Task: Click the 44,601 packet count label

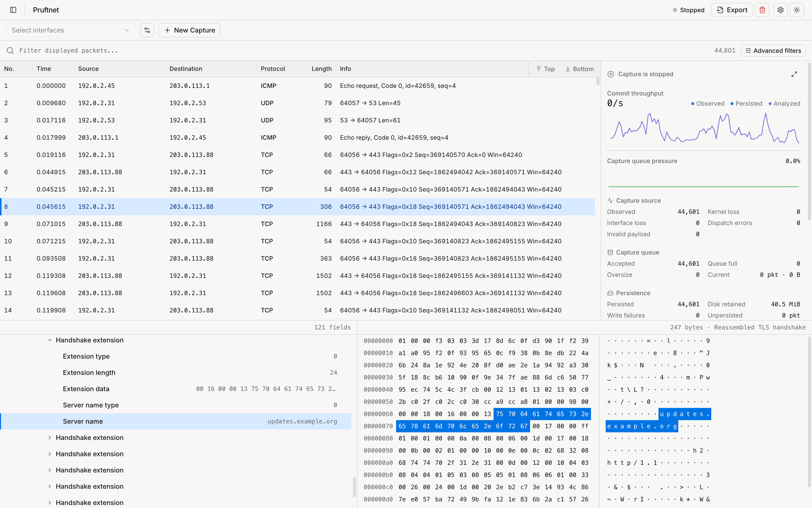Action: coord(725,51)
